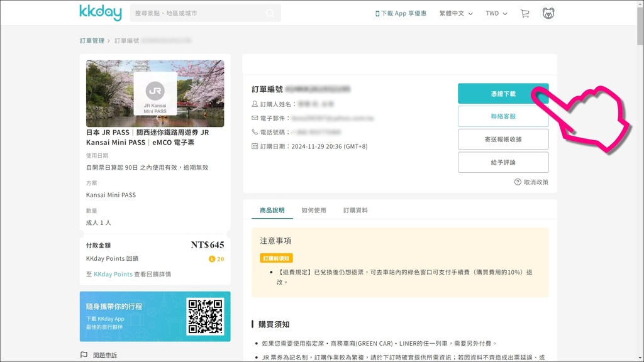644x362 pixels.
Task: Click the 【退費規定】 refund notice text
Action: click(404, 277)
